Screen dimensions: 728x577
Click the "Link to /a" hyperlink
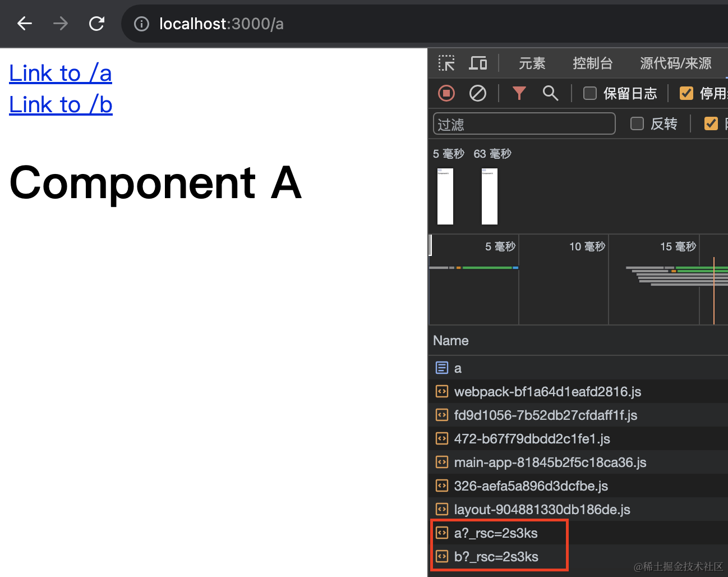tap(61, 74)
